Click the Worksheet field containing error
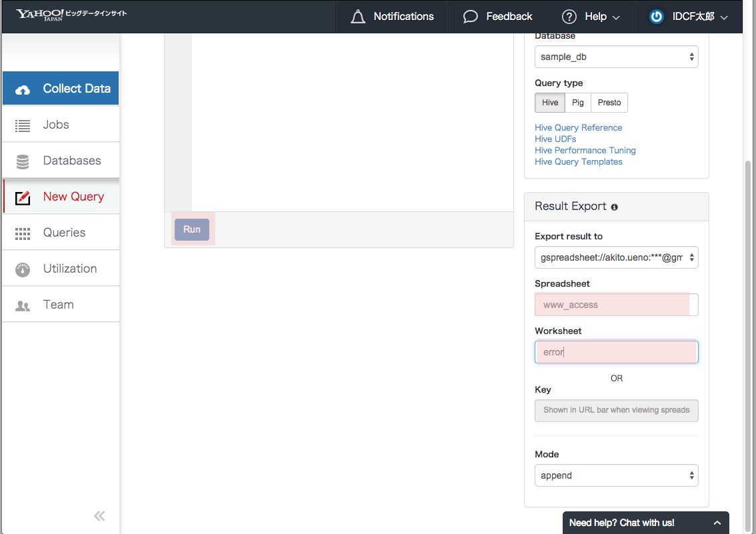This screenshot has height=534, width=756. [616, 352]
